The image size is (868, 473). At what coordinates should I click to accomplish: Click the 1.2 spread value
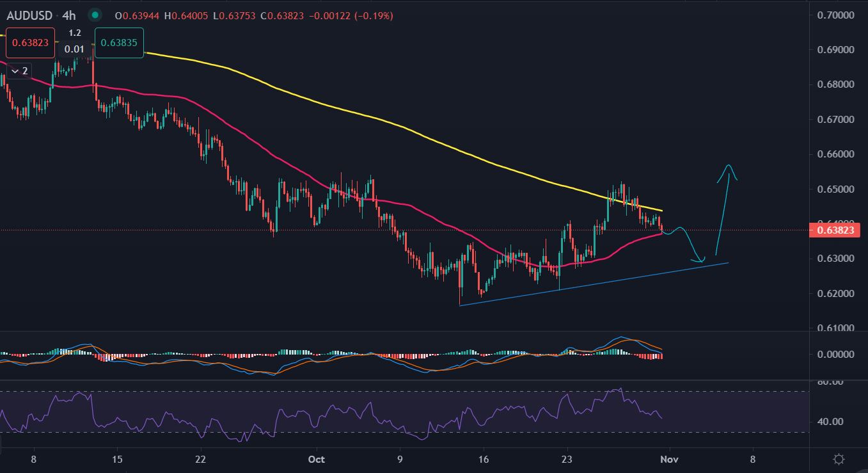pos(75,33)
